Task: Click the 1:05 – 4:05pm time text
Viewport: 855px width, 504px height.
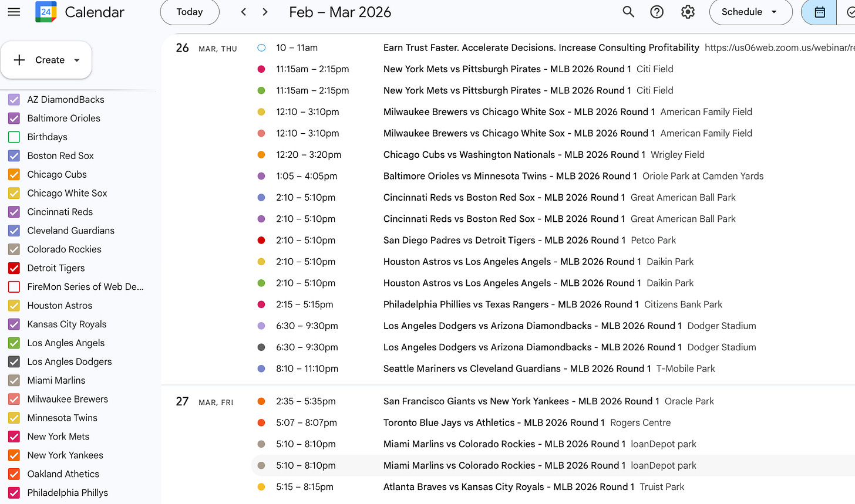Action: coord(307,176)
